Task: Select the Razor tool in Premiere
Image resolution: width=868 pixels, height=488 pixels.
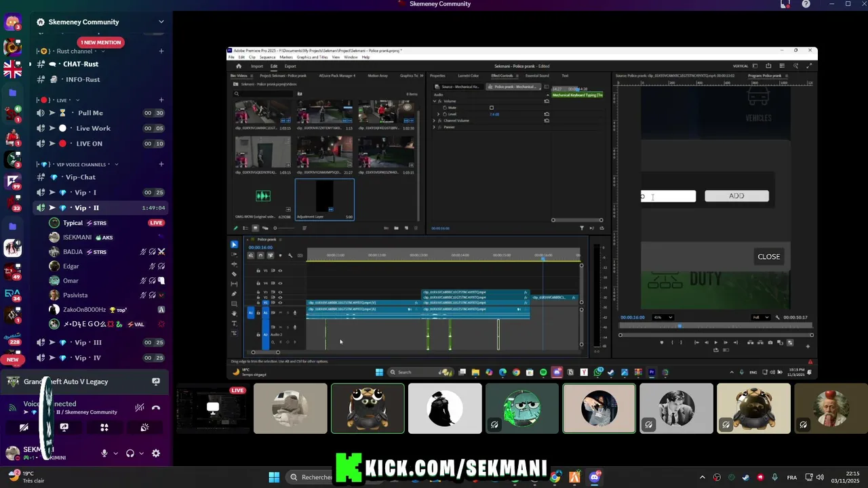Action: click(x=234, y=274)
